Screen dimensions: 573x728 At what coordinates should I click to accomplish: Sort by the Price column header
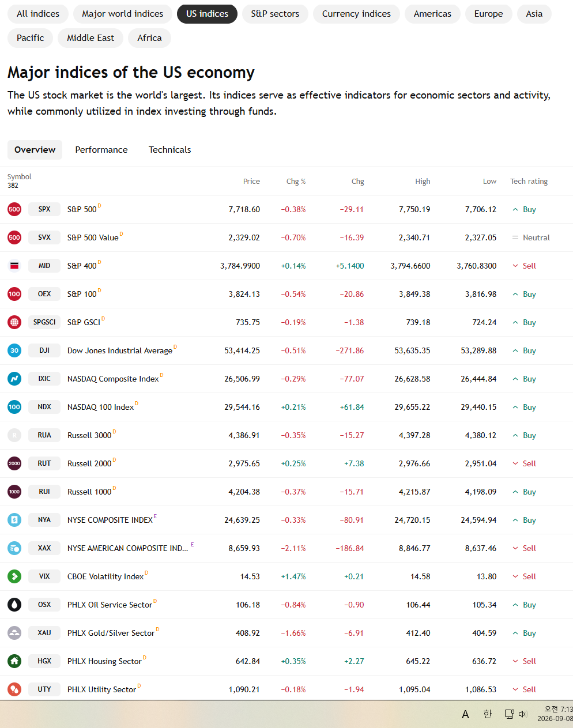pyautogui.click(x=251, y=181)
